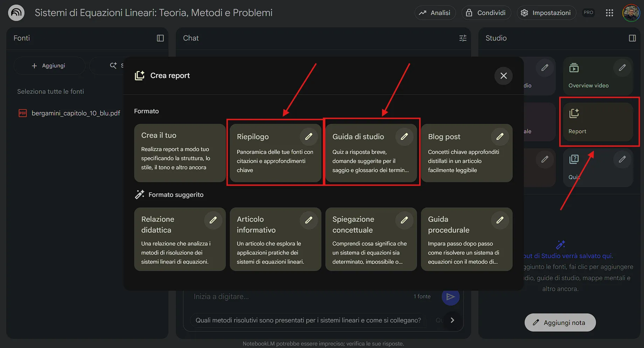The width and height of the screenshot is (644, 348).
Task: Add source with Aggiungi button
Action: 49,66
